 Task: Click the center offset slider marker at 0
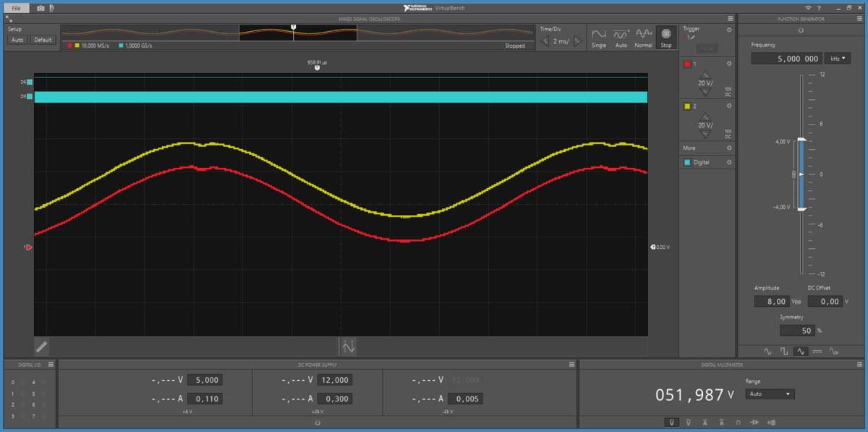coord(801,174)
